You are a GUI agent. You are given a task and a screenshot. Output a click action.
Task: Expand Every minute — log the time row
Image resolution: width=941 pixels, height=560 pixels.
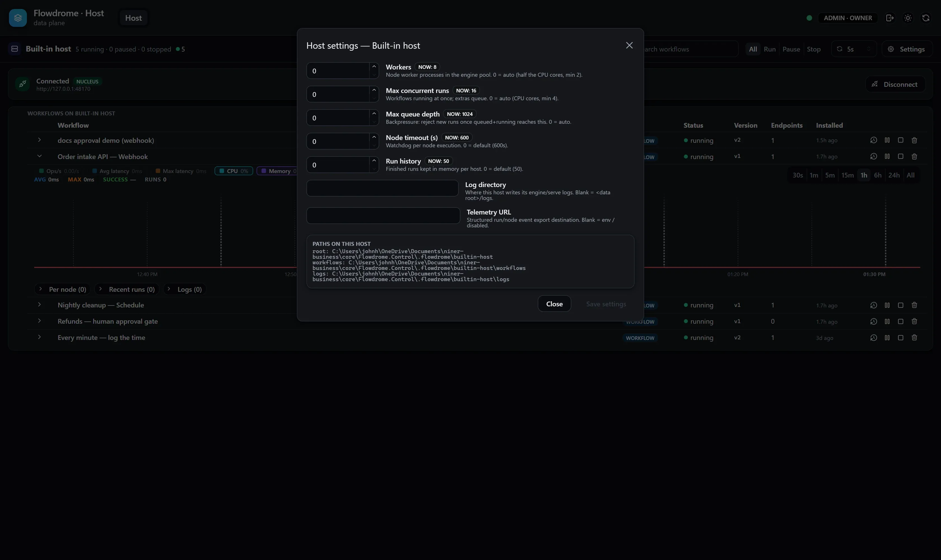(39, 337)
